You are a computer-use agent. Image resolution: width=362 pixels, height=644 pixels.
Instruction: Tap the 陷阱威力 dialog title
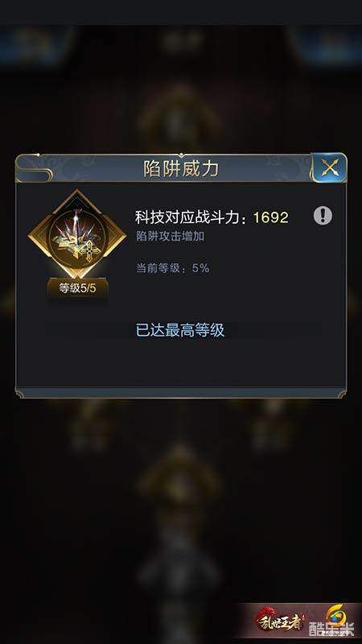coord(180,168)
